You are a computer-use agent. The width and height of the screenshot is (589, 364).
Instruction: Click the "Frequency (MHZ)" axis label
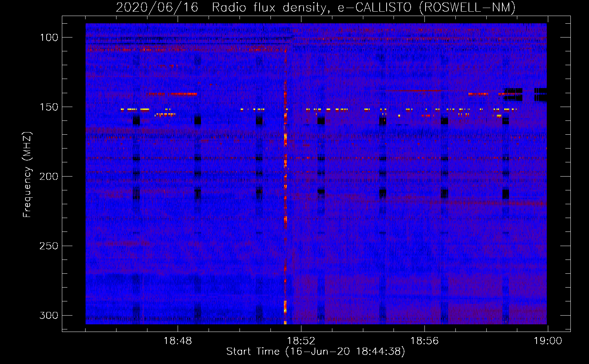click(27, 174)
